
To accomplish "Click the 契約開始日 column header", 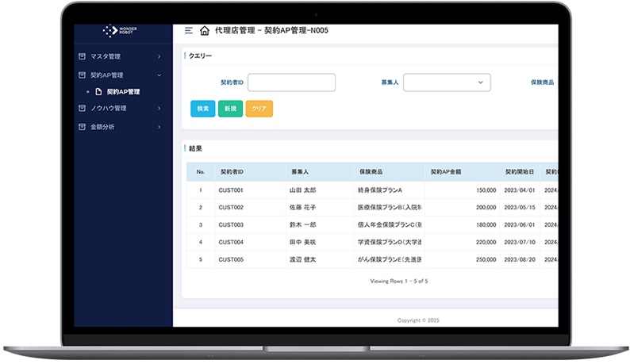I will click(x=520, y=172).
